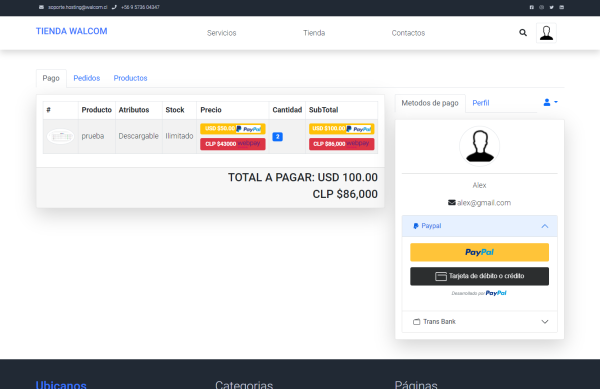Click the Ilimitado stock cell
This screenshot has height=389, width=600.
click(x=179, y=136)
